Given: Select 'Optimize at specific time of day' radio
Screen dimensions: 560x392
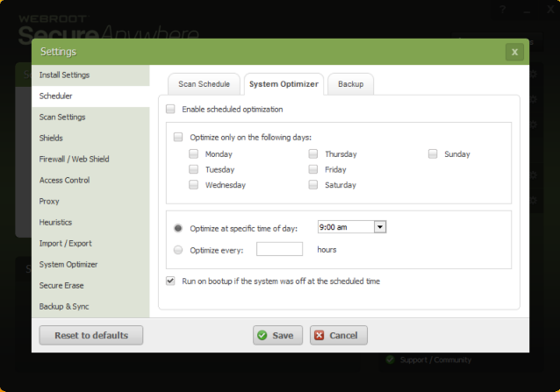Looking at the screenshot, I should pos(178,228).
